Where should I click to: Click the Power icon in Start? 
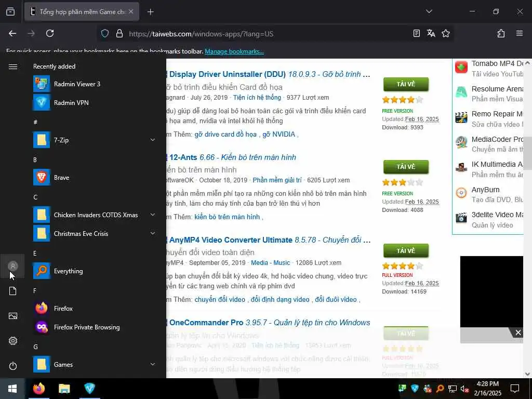(13, 366)
